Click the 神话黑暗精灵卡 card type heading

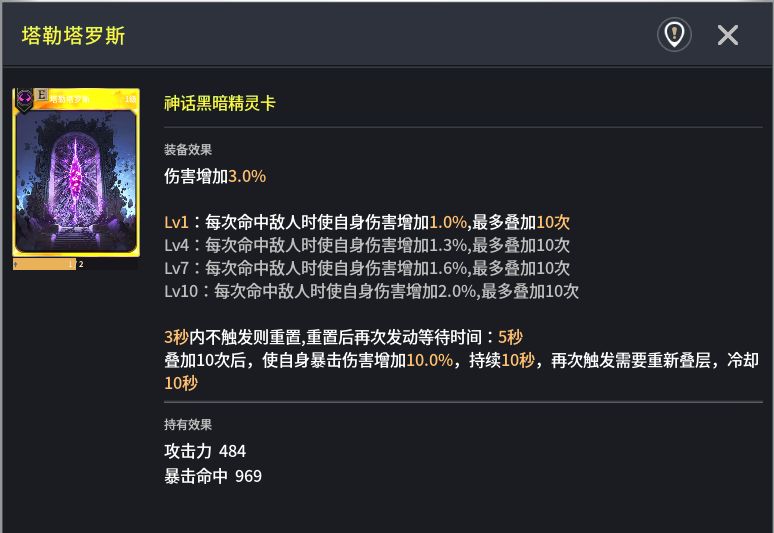pyautogui.click(x=220, y=103)
